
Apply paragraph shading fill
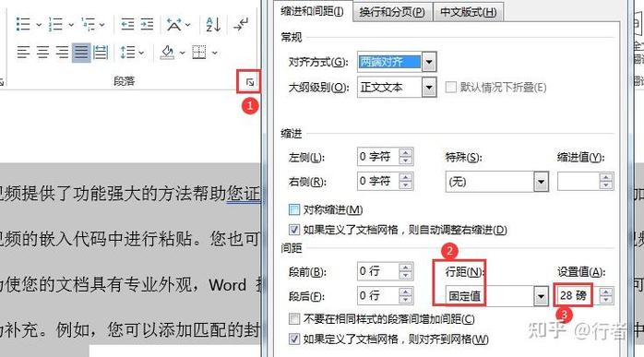pyautogui.click(x=168, y=53)
